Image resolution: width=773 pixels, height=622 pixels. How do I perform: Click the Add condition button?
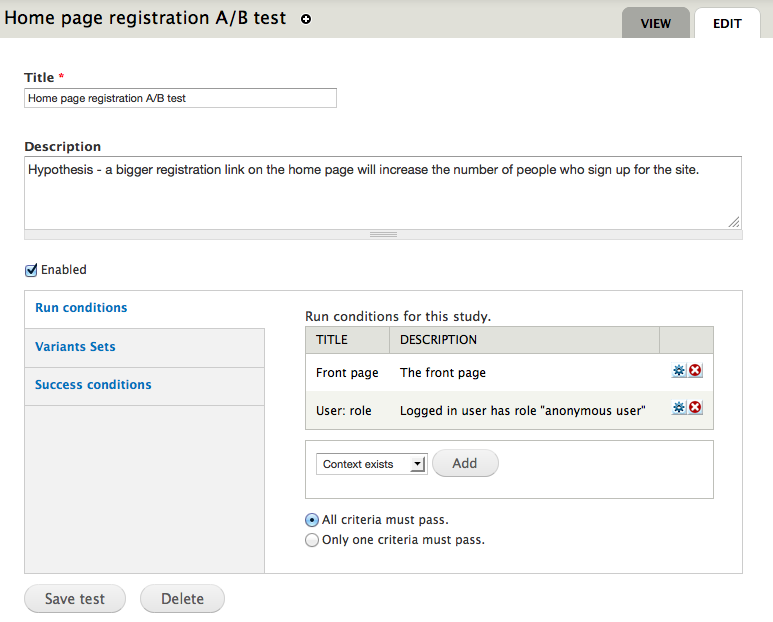(x=465, y=463)
